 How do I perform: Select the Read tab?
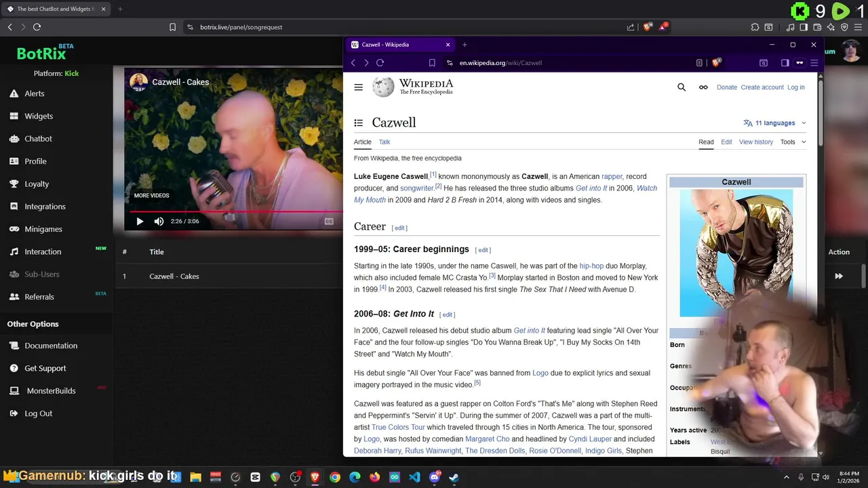tap(706, 142)
